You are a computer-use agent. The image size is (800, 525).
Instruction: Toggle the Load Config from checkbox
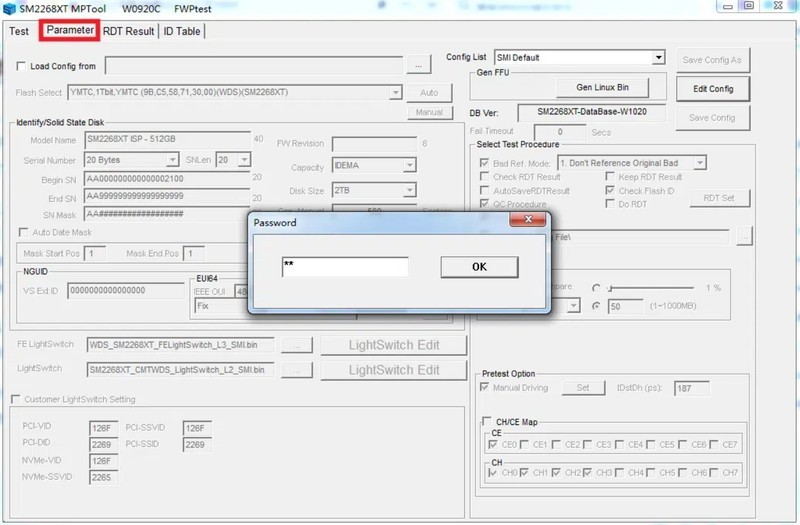point(21,66)
